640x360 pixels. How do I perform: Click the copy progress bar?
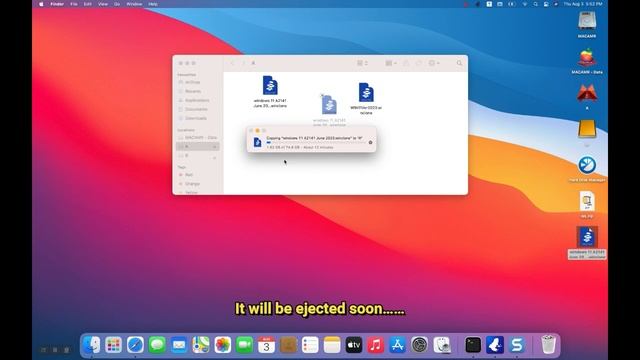tap(315, 142)
